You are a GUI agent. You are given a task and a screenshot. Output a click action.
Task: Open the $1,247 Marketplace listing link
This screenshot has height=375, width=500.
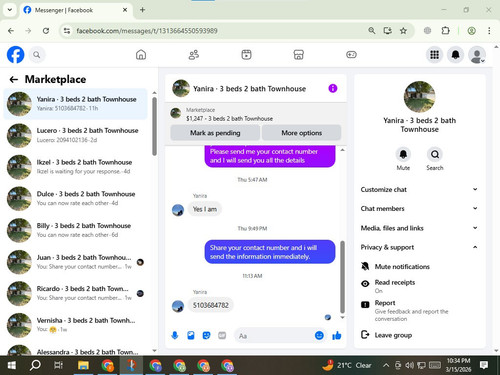pyautogui.click(x=229, y=118)
